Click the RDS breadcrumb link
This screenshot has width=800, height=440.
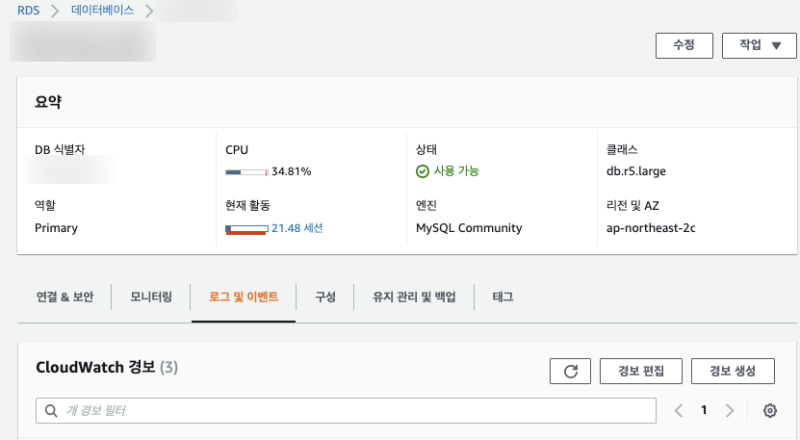(29, 12)
